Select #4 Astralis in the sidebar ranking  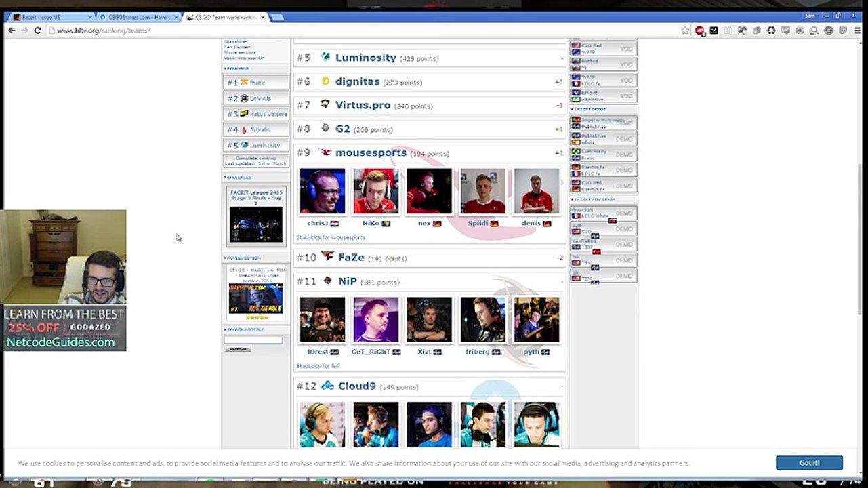pyautogui.click(x=256, y=129)
